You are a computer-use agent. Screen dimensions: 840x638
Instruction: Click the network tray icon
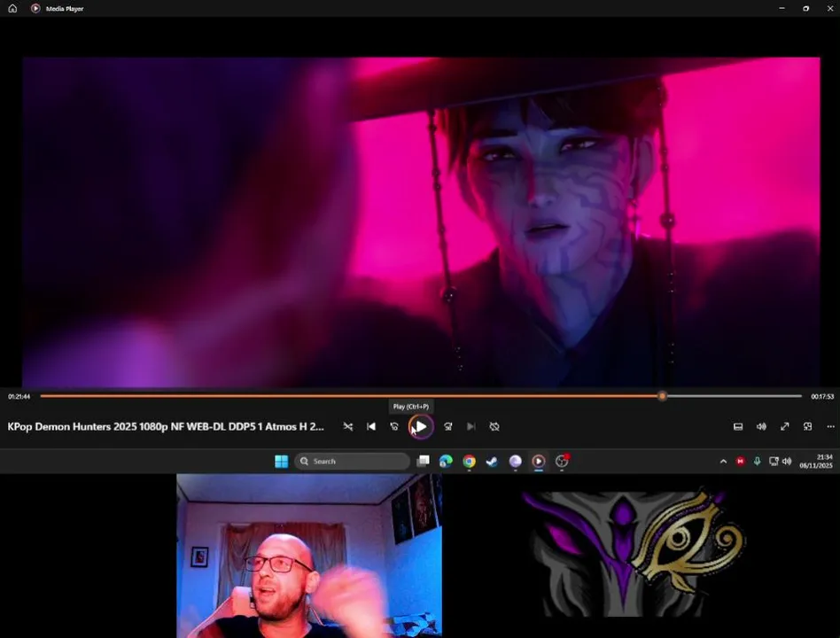click(x=774, y=462)
